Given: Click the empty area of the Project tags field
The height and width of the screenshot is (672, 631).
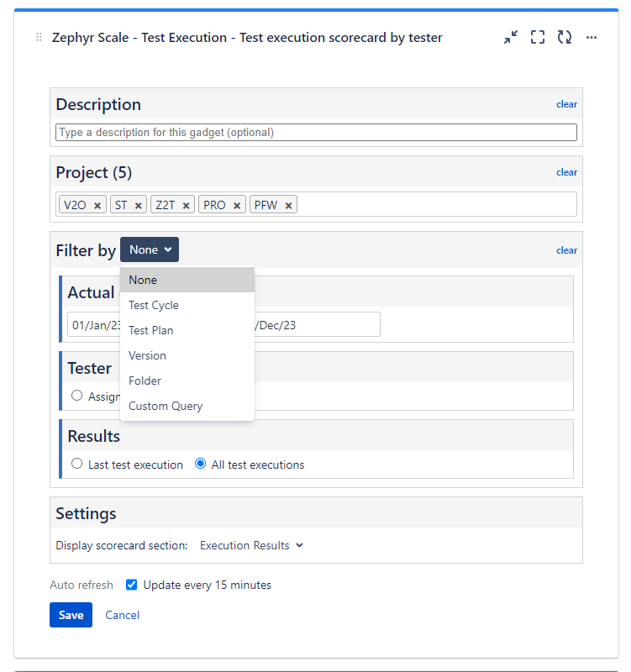Looking at the screenshot, I should [x=436, y=204].
